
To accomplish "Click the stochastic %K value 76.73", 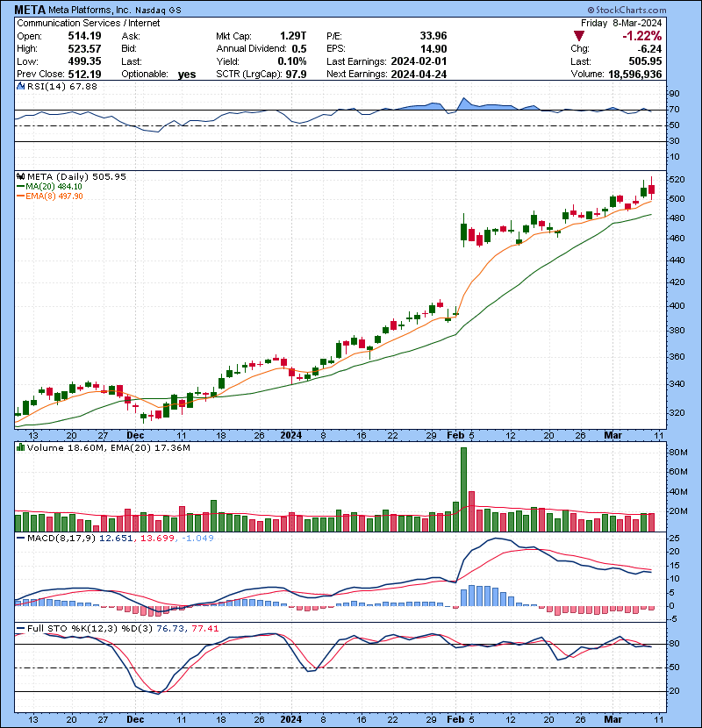I will tap(169, 629).
